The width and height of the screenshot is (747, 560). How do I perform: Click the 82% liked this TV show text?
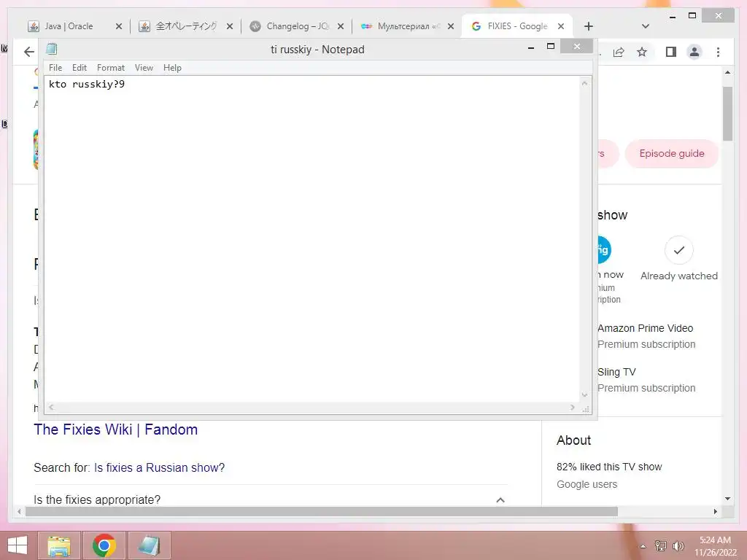tap(609, 467)
